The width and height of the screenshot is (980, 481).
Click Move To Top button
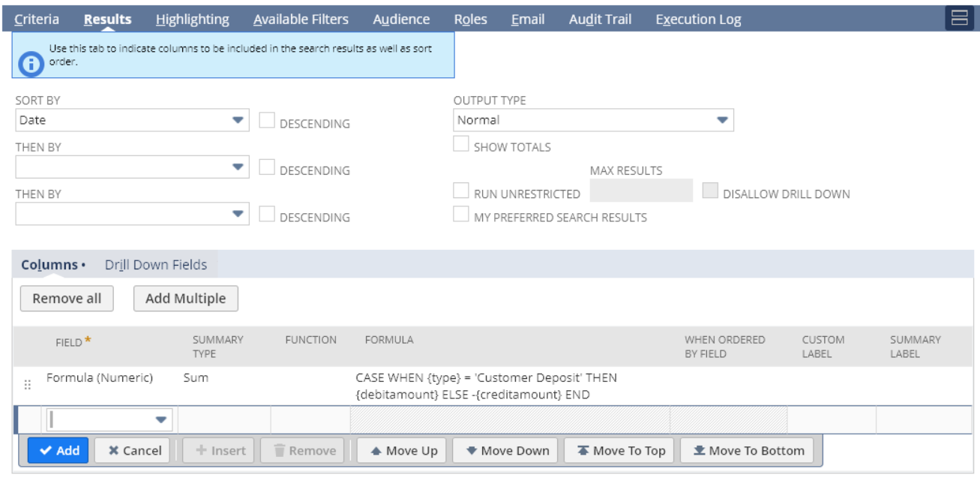point(621,450)
